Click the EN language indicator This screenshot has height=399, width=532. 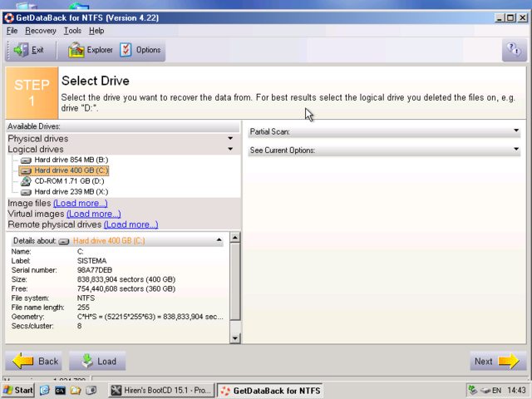pyautogui.click(x=496, y=391)
